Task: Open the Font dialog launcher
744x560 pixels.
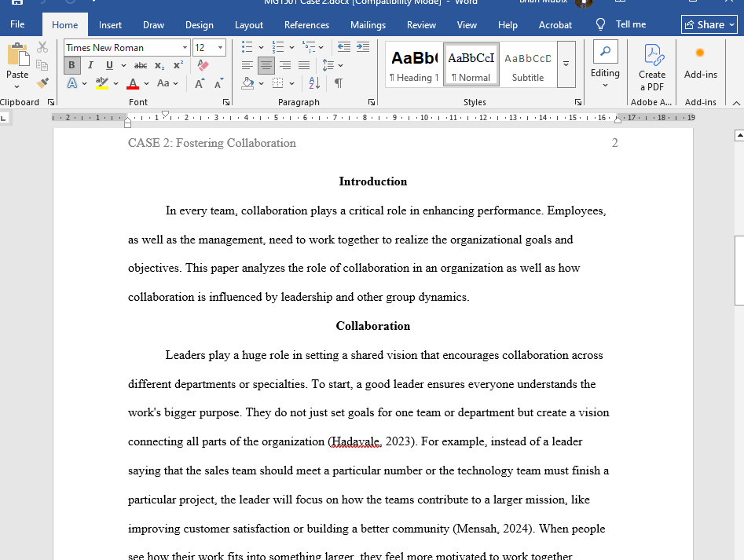Action: (x=226, y=102)
